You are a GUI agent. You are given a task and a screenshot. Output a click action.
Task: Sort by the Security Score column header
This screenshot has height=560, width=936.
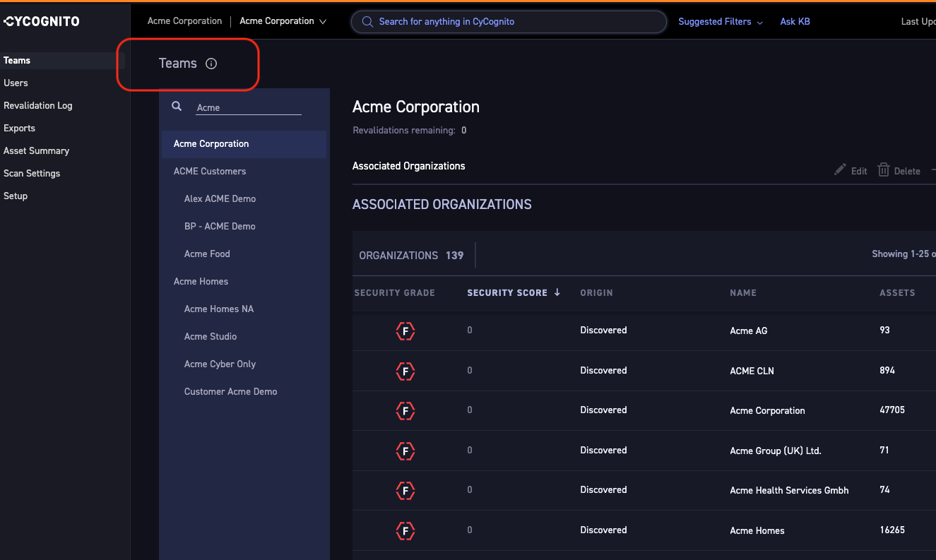(x=507, y=293)
